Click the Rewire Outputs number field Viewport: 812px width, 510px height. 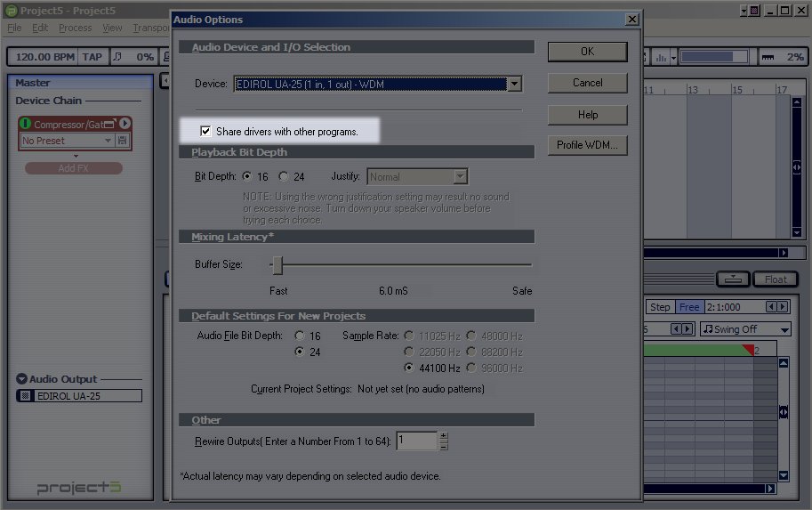point(417,441)
